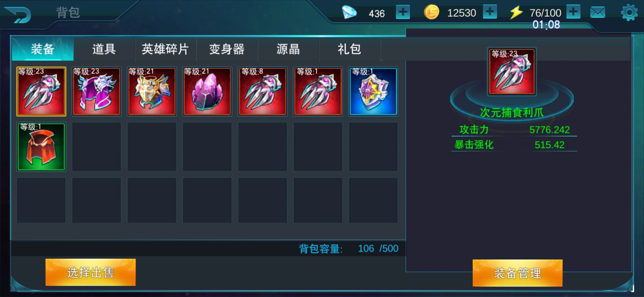644x297 pixels.
Task: Open settings via the gear icon
Action: [x=629, y=13]
